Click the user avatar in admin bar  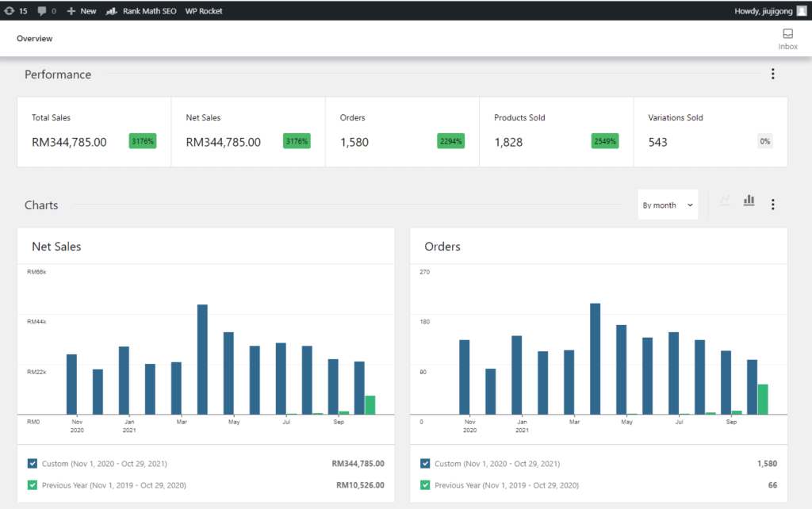click(802, 11)
